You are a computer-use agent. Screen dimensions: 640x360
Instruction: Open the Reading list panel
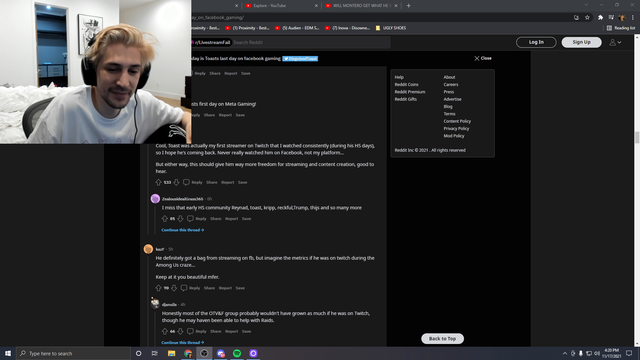(x=621, y=28)
